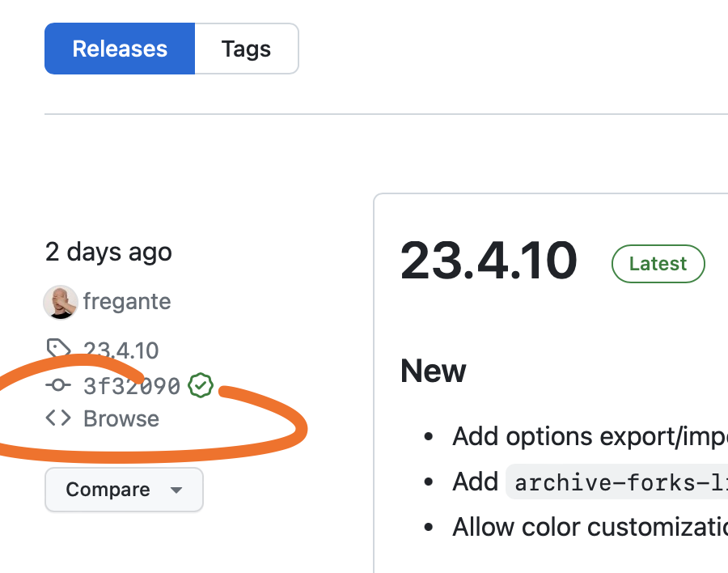728x573 pixels.
Task: Open the commit 3f32090 link
Action: (x=131, y=386)
